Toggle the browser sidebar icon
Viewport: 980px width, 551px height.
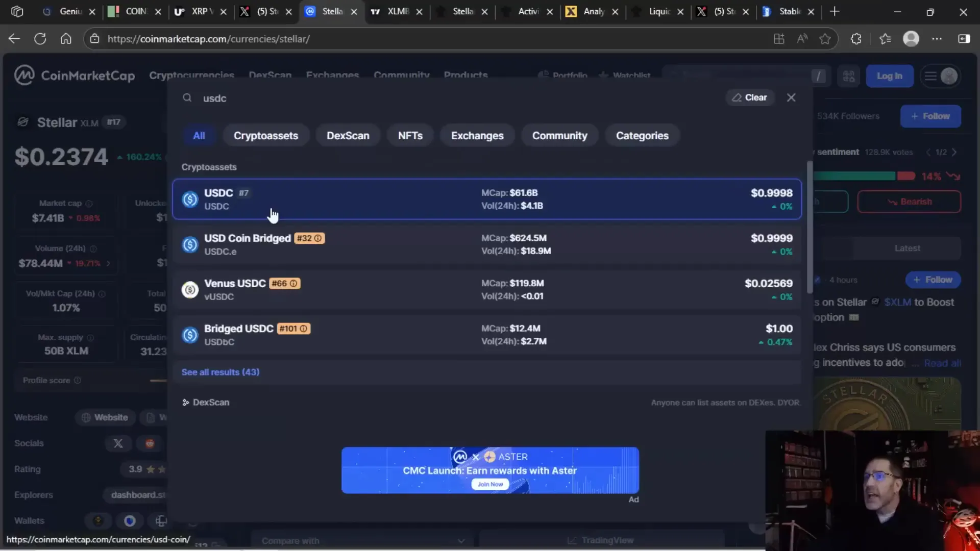tap(964, 39)
